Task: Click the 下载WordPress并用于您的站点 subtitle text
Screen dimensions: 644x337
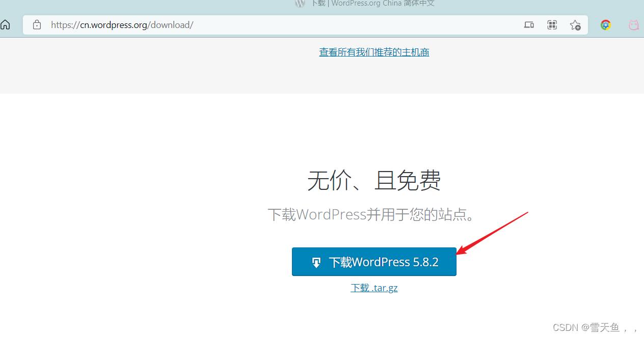Action: pos(374,214)
